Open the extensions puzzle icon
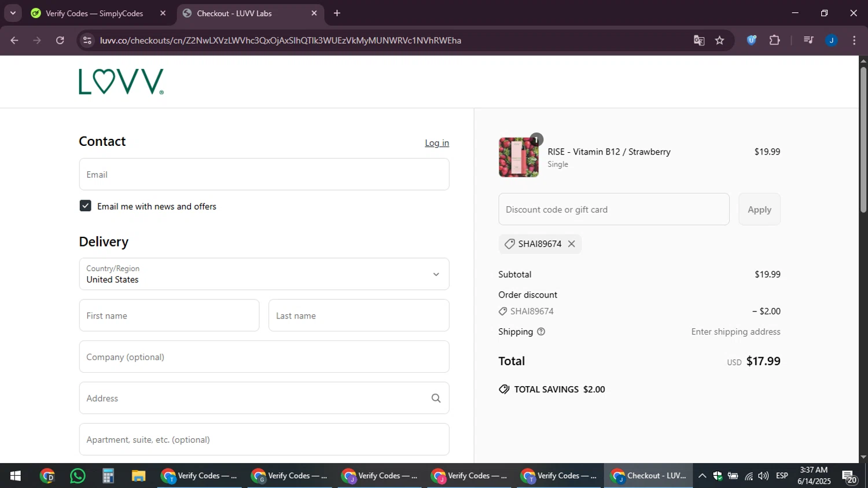868x488 pixels. pos(774,40)
